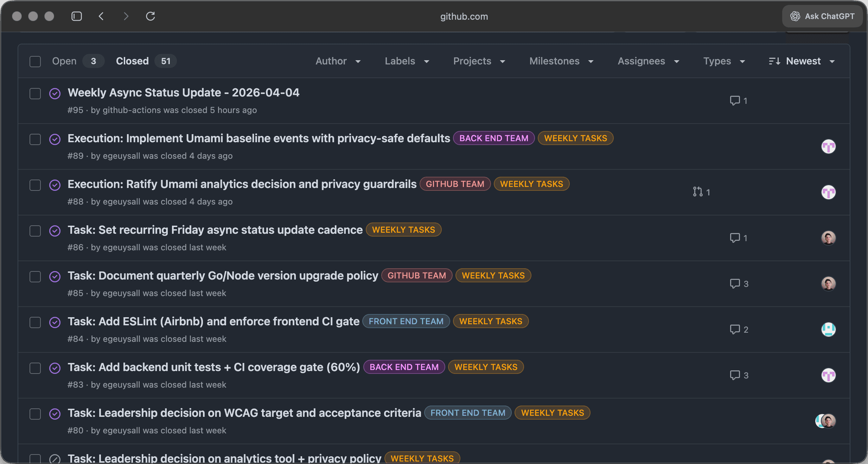Select the Closed issues tab
Viewport: 868px width, 464px height.
click(x=132, y=61)
